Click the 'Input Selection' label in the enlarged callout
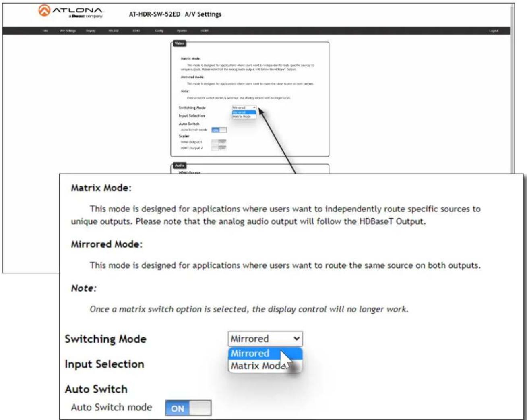Screen dimensions: 527x420 point(104,364)
